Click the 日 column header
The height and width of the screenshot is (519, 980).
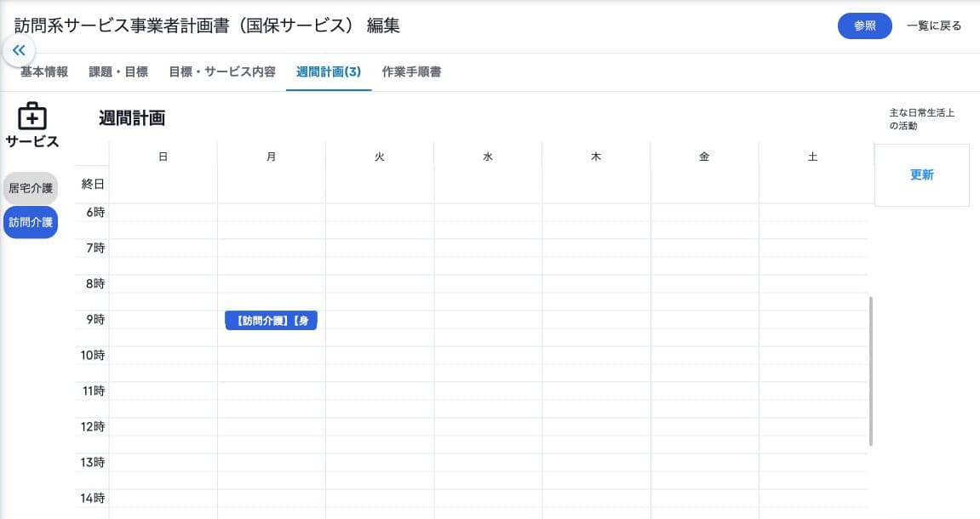point(163,157)
